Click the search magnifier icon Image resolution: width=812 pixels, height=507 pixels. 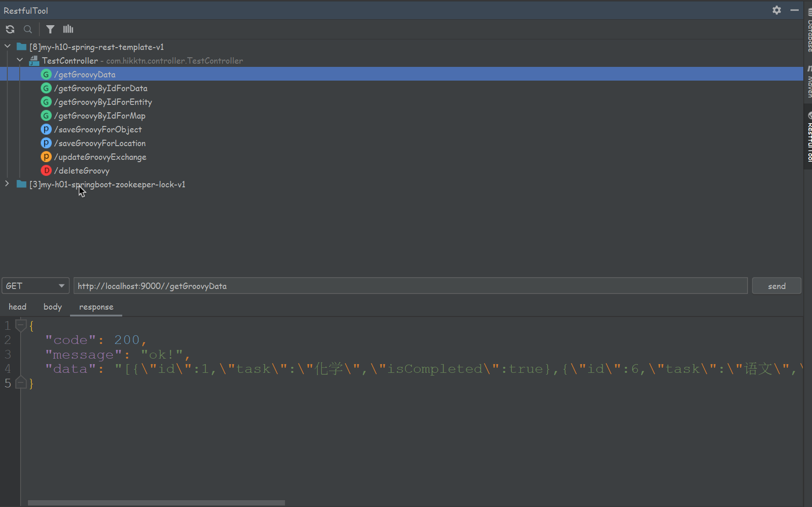(28, 29)
